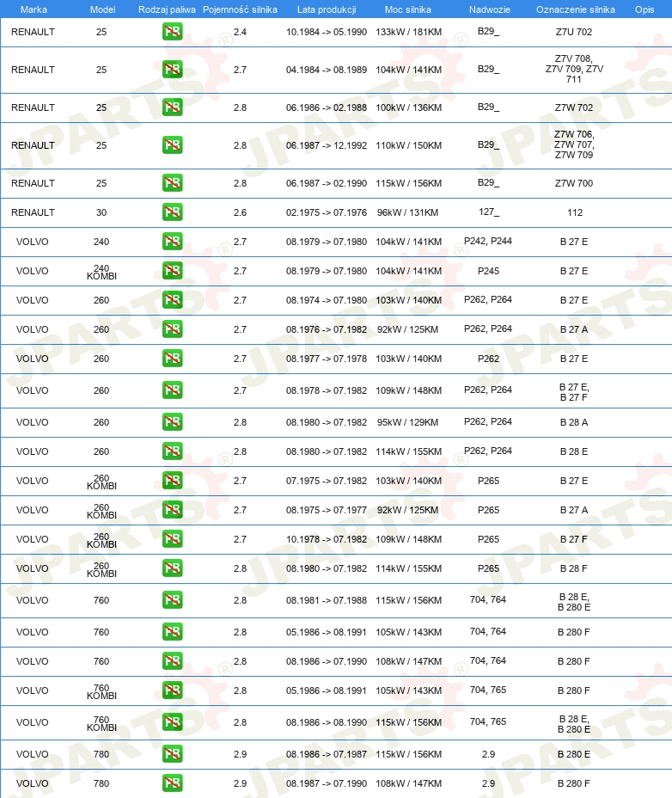Click fuel icon in Volvo 260 Kombi 08.1975 row
Viewport: 672px width, 798px height.
pos(173,510)
